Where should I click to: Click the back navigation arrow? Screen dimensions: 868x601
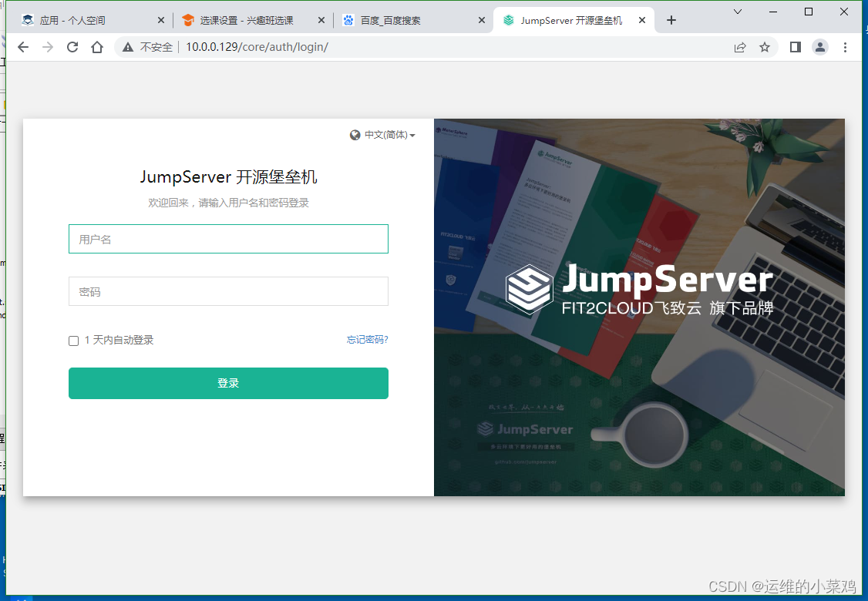click(x=22, y=47)
